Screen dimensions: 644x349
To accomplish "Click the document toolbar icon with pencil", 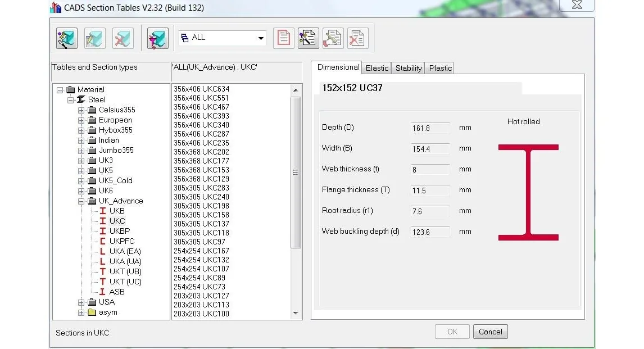I will [x=333, y=38].
